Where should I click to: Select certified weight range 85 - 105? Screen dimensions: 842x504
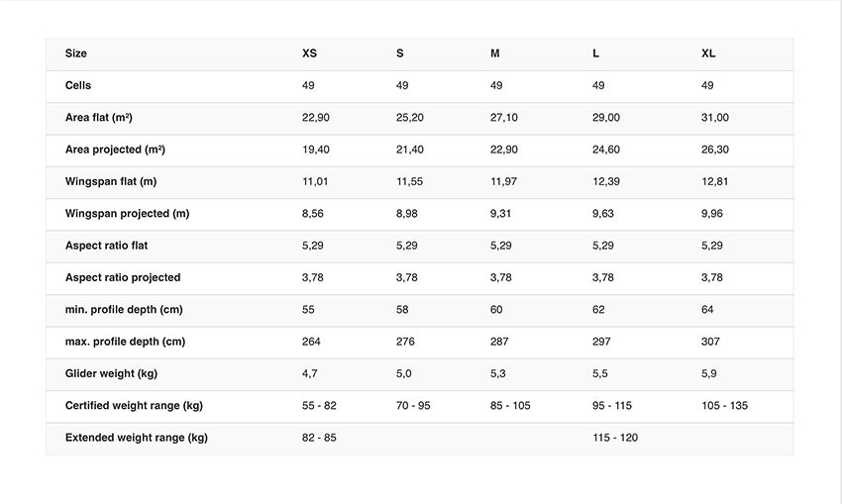[510, 406]
